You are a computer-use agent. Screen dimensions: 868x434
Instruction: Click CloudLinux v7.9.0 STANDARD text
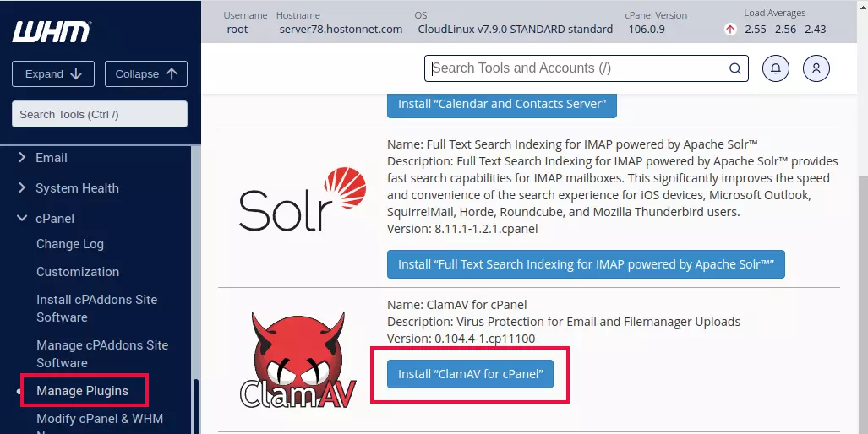click(x=516, y=30)
